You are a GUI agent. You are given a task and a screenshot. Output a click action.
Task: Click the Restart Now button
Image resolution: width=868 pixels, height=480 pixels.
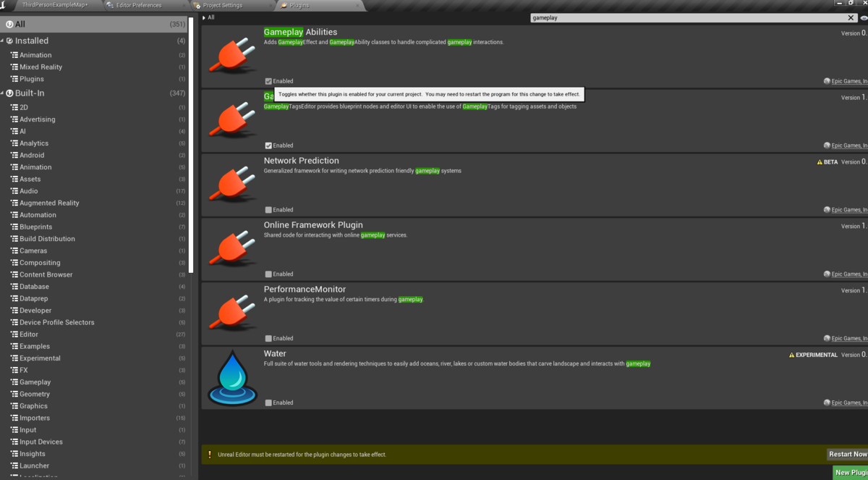848,455
